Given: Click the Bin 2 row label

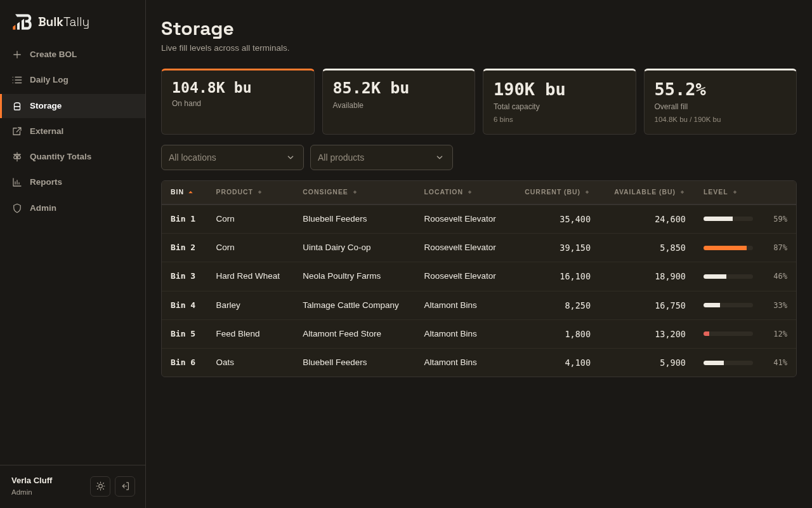Looking at the screenshot, I should (x=183, y=248).
